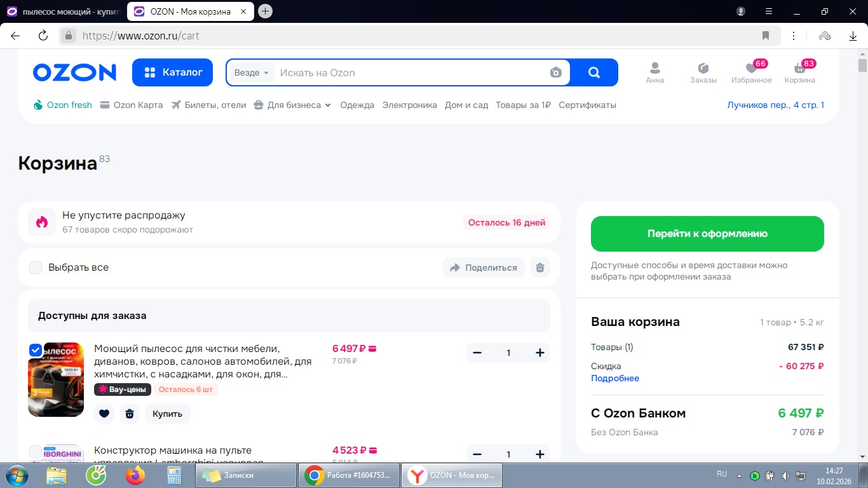Click the camera image search icon
868x488 pixels.
click(x=556, y=72)
